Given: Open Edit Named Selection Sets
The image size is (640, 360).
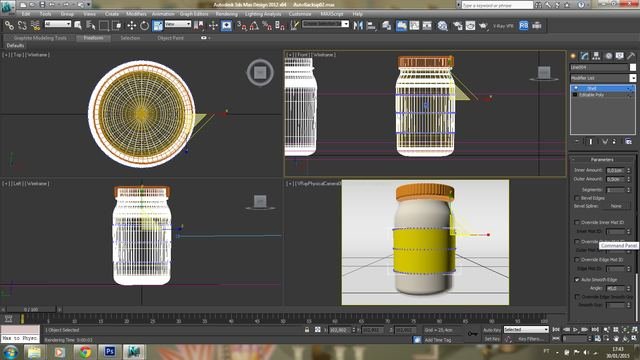Looking at the screenshot, I should [x=294, y=26].
